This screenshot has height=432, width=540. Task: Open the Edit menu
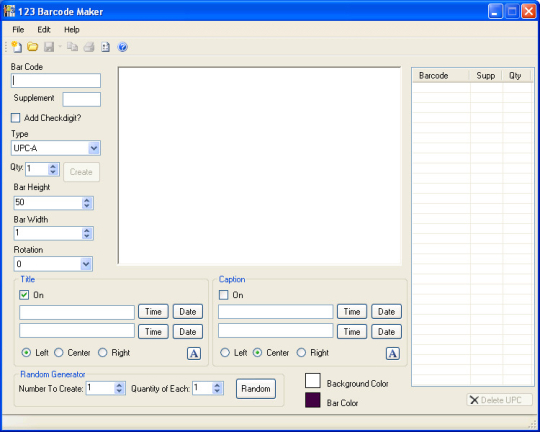click(44, 30)
